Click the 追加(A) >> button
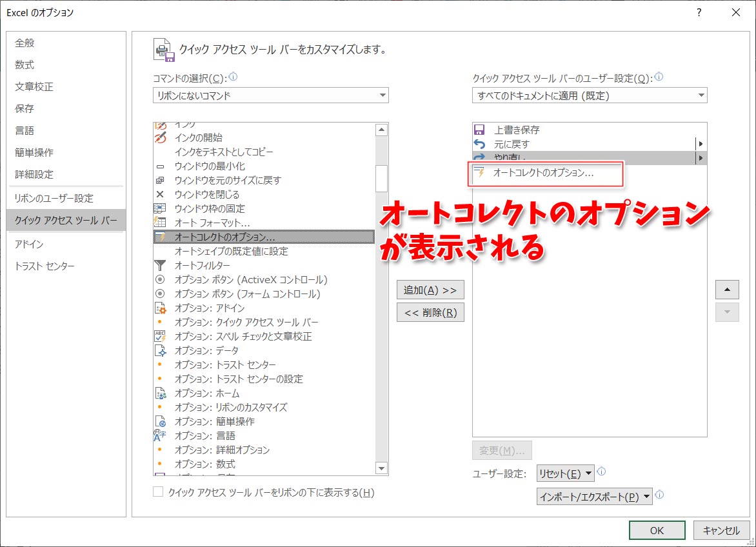Screen dimensions: 756x547 click(430, 290)
